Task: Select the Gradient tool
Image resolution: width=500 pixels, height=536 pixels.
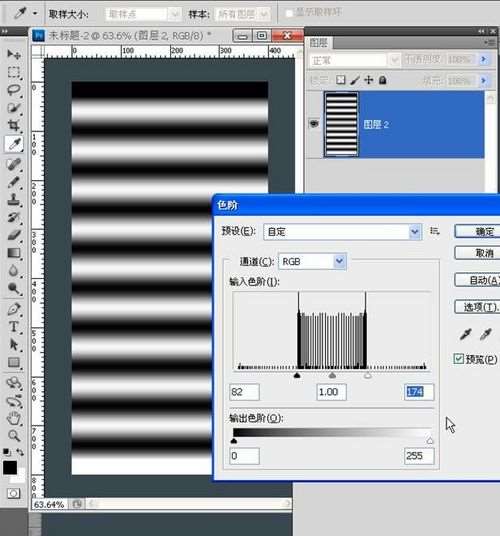Action: (x=14, y=253)
